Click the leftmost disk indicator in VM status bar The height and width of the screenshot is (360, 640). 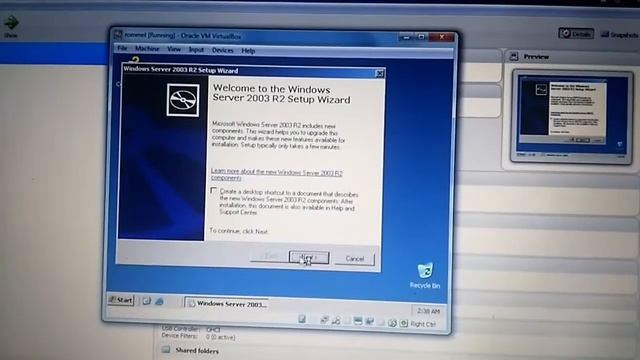302,319
